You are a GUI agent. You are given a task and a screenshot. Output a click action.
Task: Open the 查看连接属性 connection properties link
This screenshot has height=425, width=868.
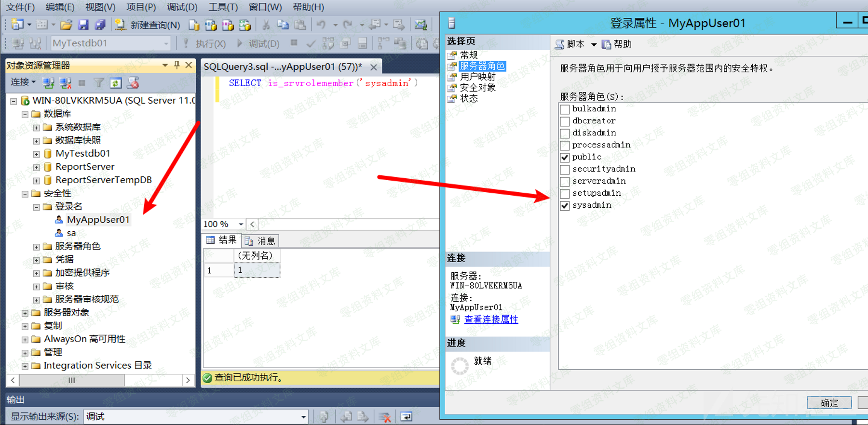[x=491, y=319]
